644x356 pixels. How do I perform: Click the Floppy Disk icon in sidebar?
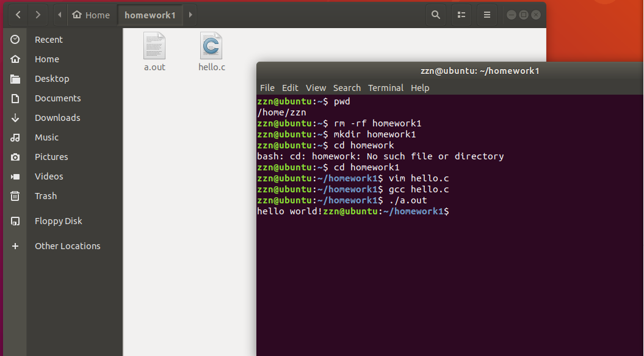pos(15,221)
